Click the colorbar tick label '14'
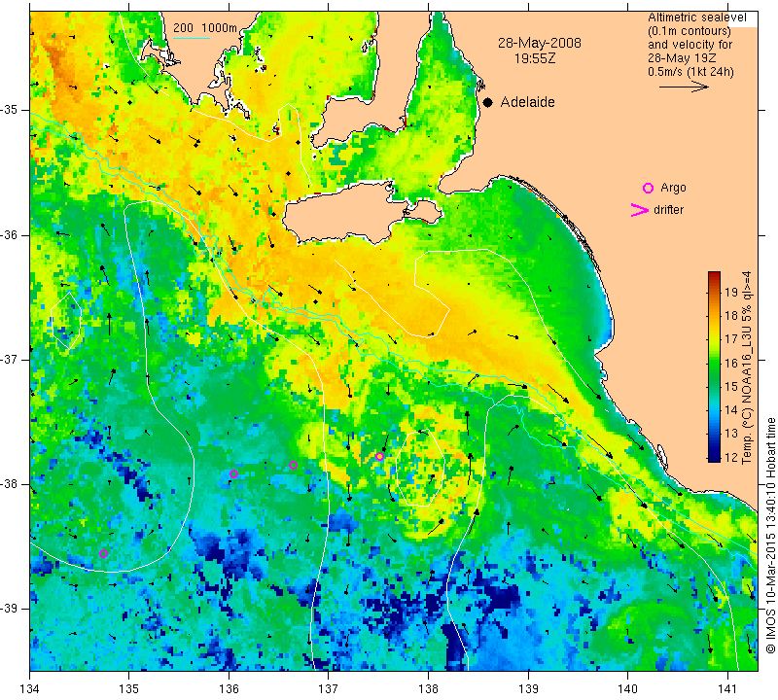The width and height of the screenshot is (778, 700). 731,410
